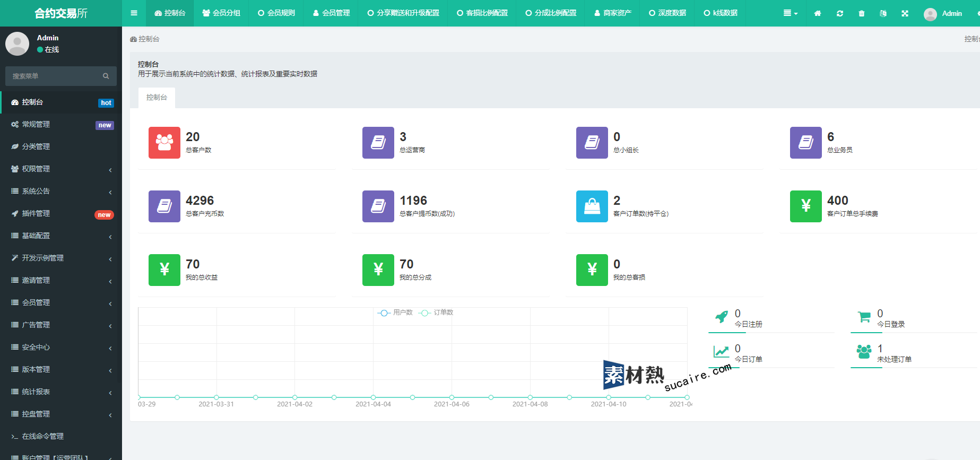Expand the 广告管理 sidebar chevron
The image size is (980, 460).
pyautogui.click(x=110, y=326)
